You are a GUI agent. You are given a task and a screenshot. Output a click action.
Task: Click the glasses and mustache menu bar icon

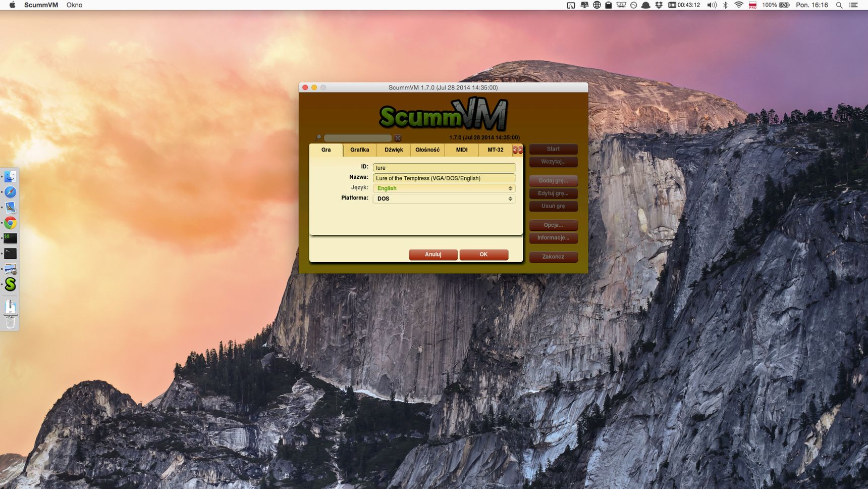621,5
